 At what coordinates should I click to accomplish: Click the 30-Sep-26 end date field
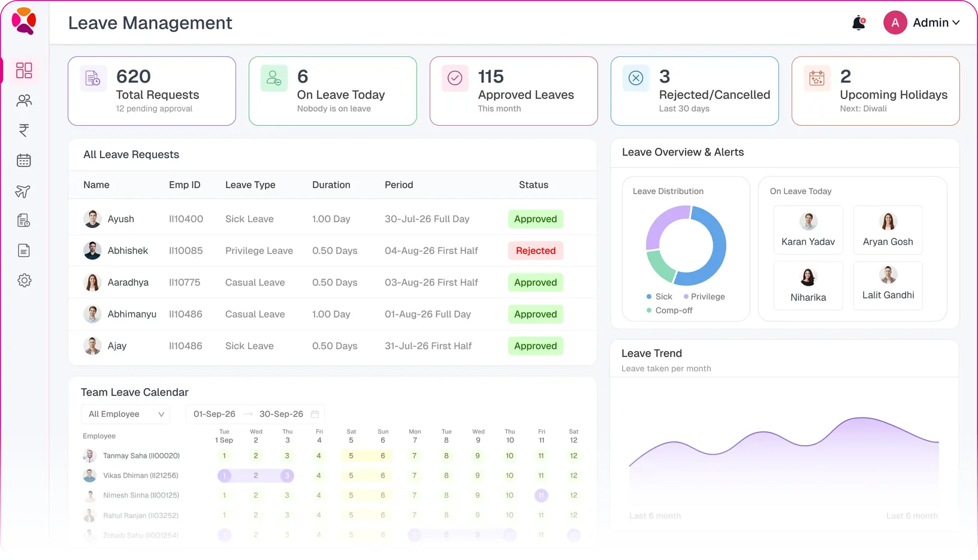(x=281, y=414)
